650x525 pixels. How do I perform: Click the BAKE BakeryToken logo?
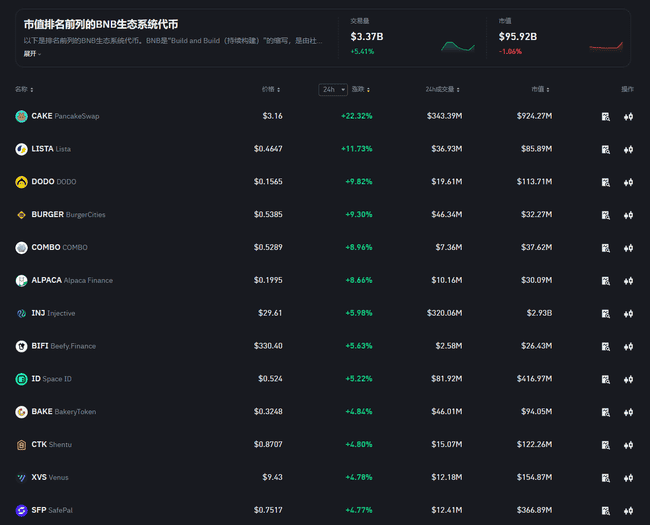21,412
